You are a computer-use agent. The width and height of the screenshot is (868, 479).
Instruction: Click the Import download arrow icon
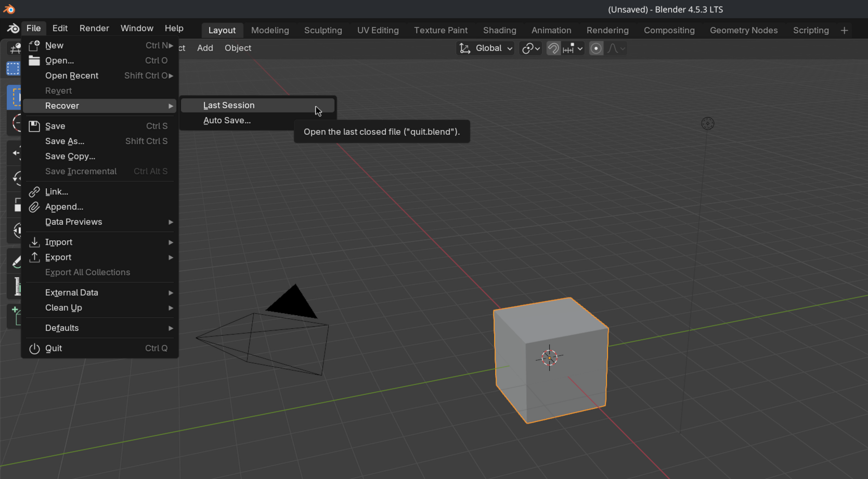pyautogui.click(x=34, y=242)
